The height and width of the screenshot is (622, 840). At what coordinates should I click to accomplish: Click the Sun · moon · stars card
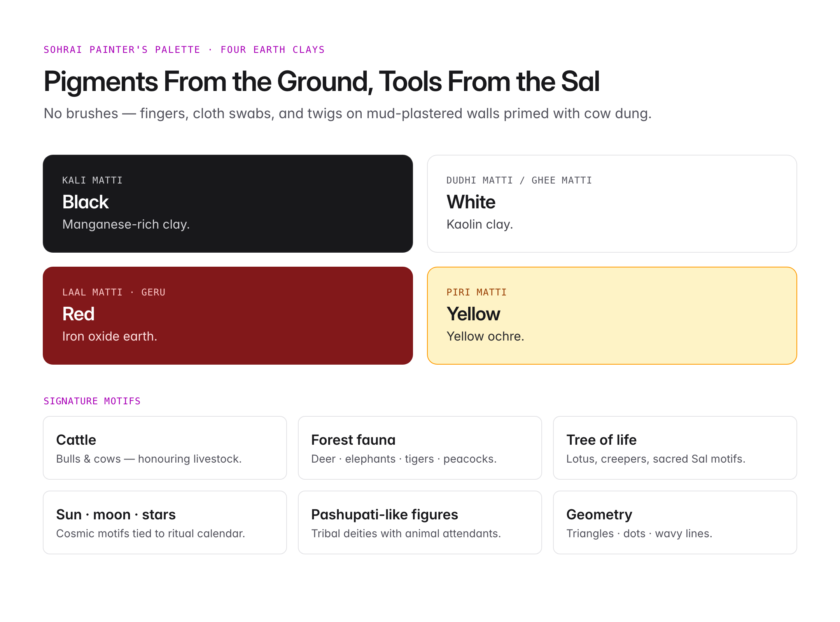tap(165, 522)
